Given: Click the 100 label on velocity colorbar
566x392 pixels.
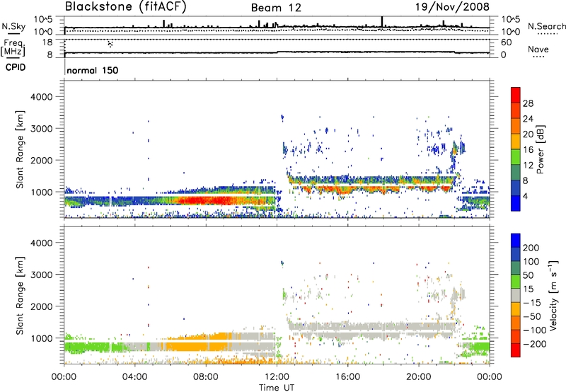Looking at the screenshot, I should pos(531,262).
